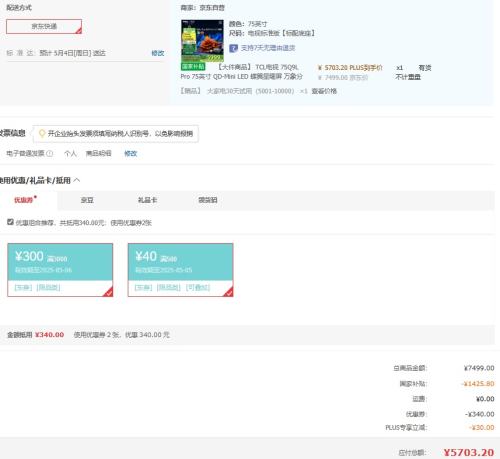Click 修改 next to delivery date
Image resolution: width=500 pixels, height=459 pixels.
coord(158,53)
